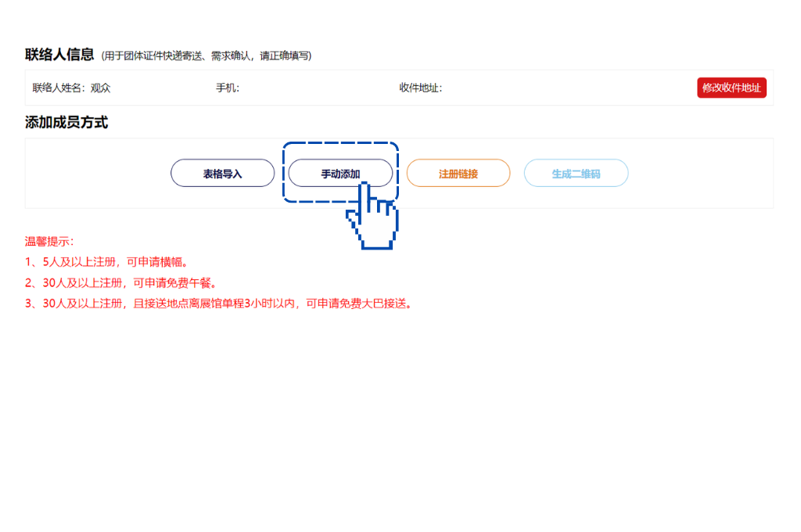Click the parenthetical note beside 联络人信息
Screen dimensions: 801x532
coord(207,56)
